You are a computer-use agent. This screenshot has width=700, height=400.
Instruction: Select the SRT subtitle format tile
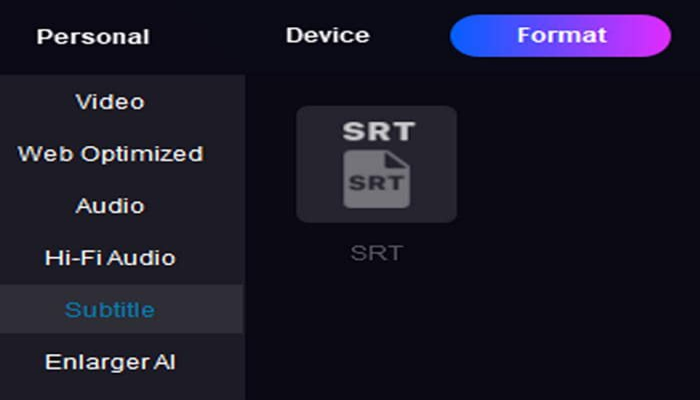[x=376, y=164]
